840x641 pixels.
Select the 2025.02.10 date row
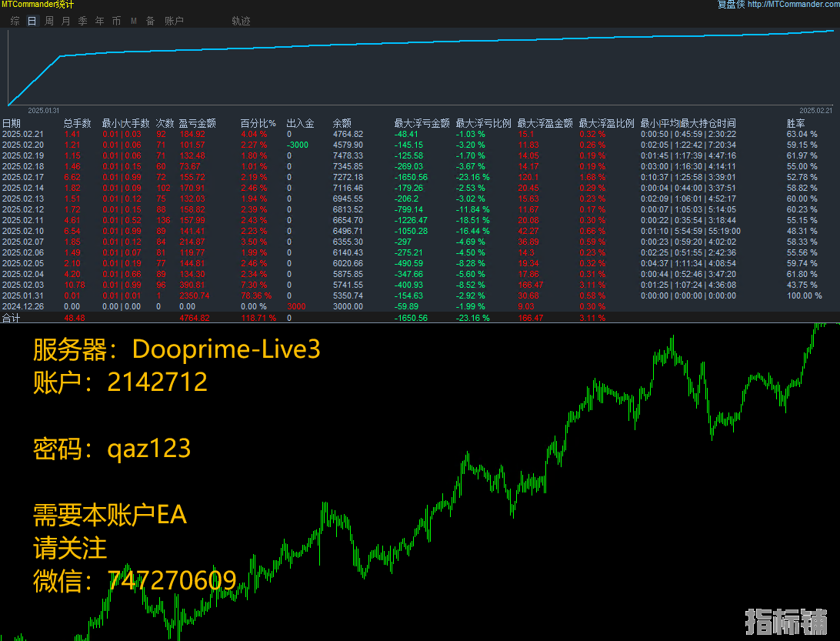23,231
